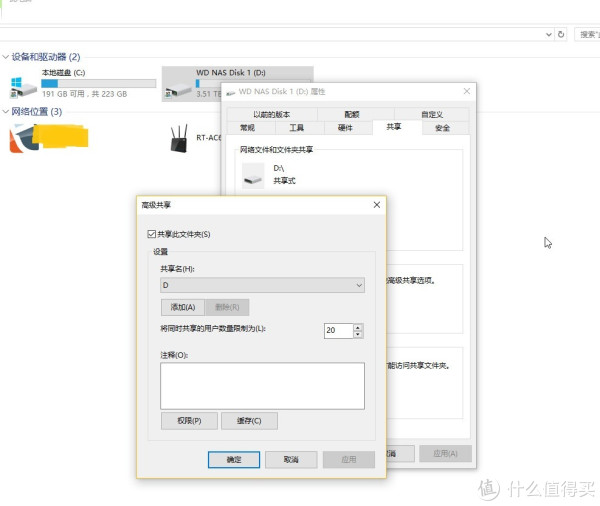The image size is (600, 506).
Task: Click inside the Comments (注释) text box
Action: pos(262,385)
